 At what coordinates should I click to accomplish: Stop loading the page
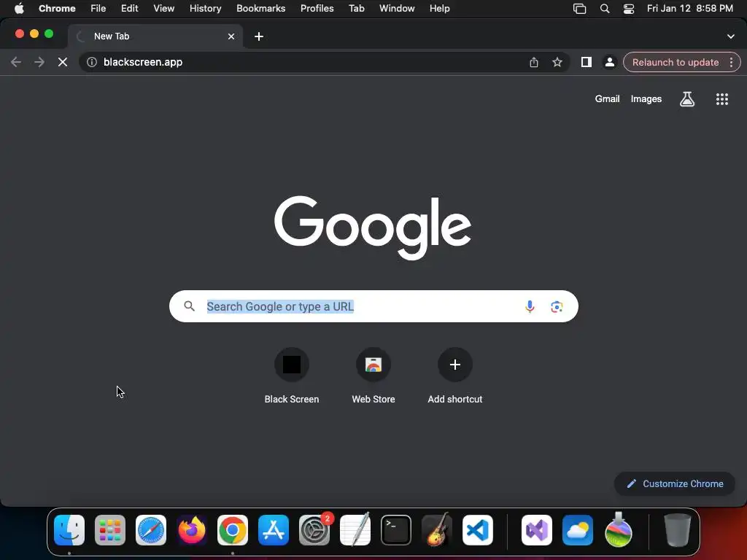coord(63,62)
